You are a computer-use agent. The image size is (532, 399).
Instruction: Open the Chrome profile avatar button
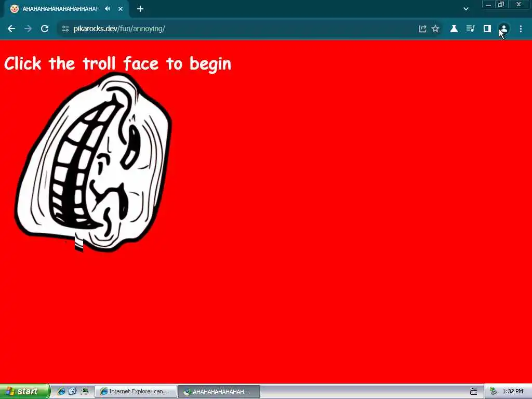[x=504, y=29]
